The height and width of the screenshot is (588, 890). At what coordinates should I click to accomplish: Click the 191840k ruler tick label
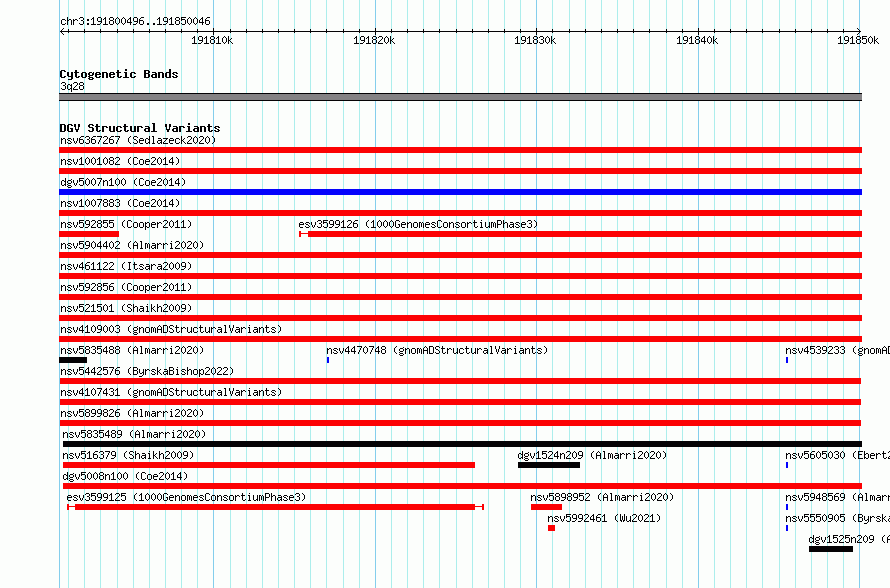tap(697, 40)
